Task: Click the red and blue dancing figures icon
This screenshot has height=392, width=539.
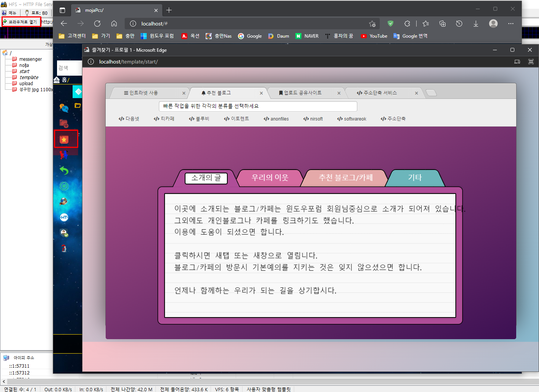Action: [64, 155]
